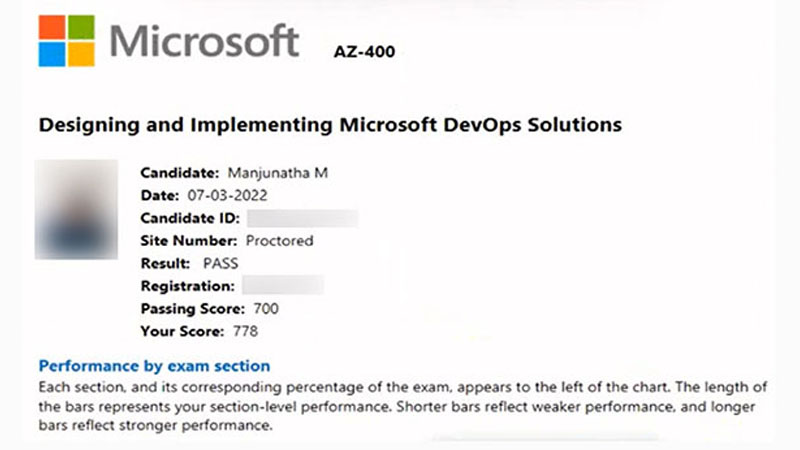Image resolution: width=800 pixels, height=450 pixels.
Task: Select the Your Score label
Action: [x=181, y=331]
